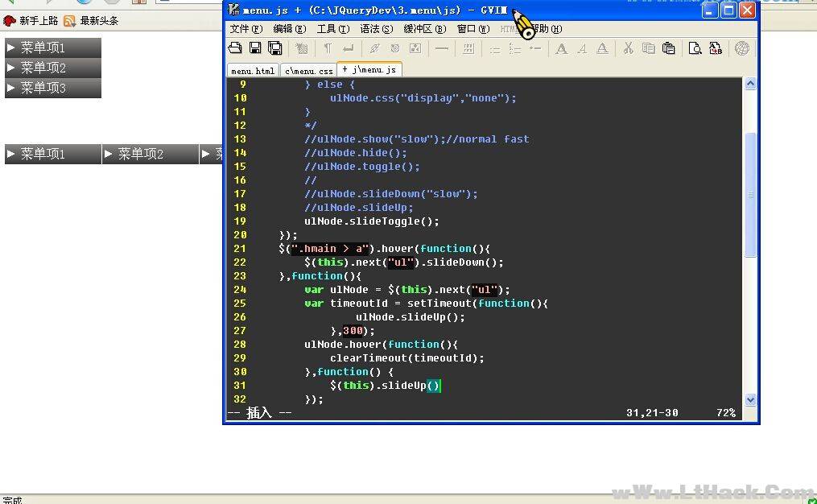Viewport: 817px width, 504px height.
Task: Click the Save All stacked disks icon
Action: pos(275,49)
